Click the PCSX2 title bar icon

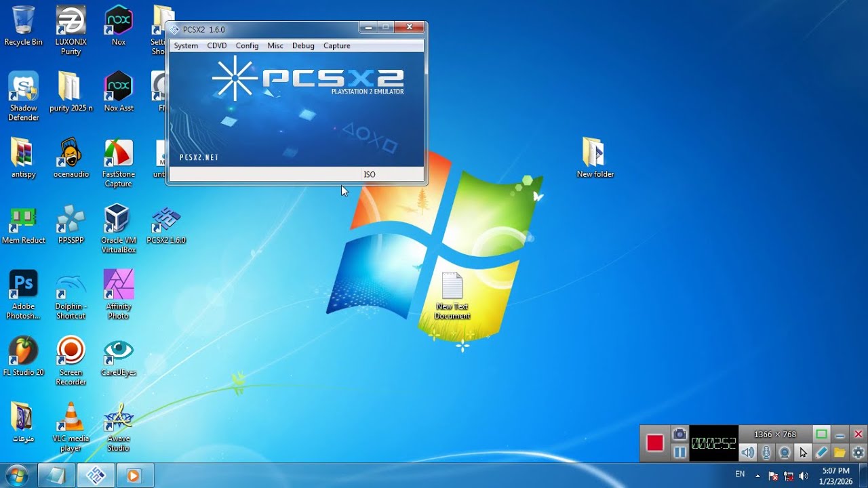175,29
